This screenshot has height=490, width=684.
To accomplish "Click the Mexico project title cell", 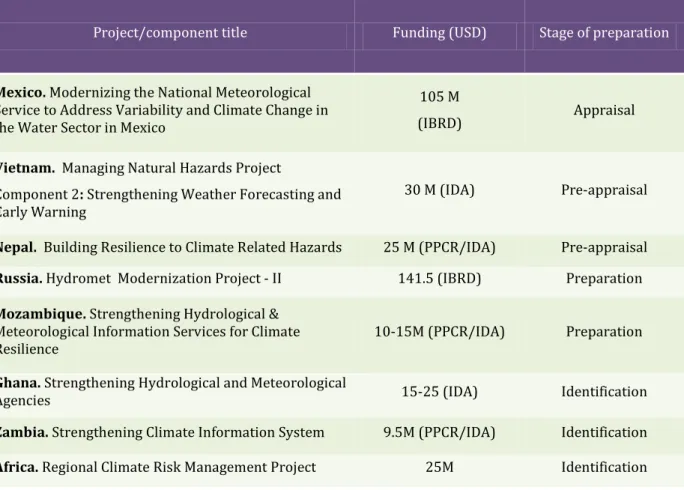I will click(164, 110).
